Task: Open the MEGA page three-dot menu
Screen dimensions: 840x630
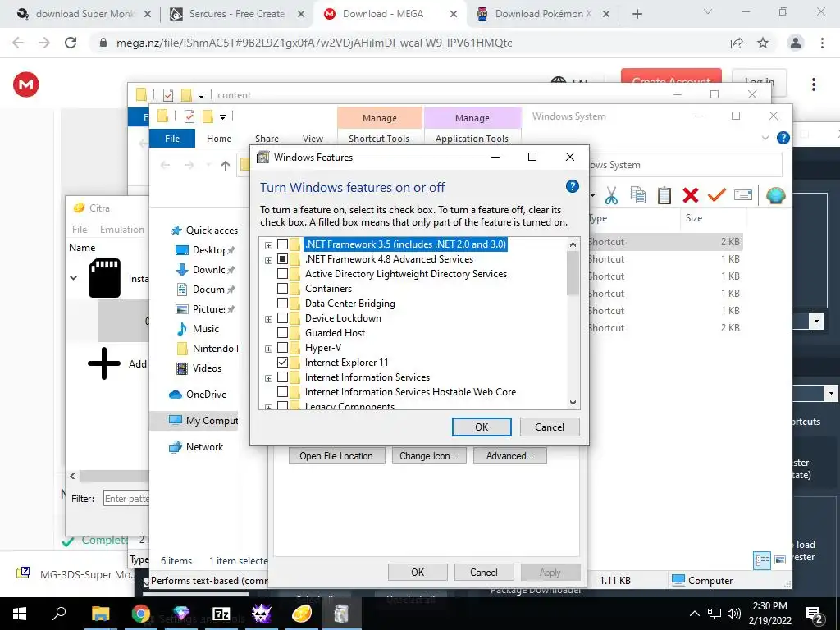Action: tap(813, 84)
